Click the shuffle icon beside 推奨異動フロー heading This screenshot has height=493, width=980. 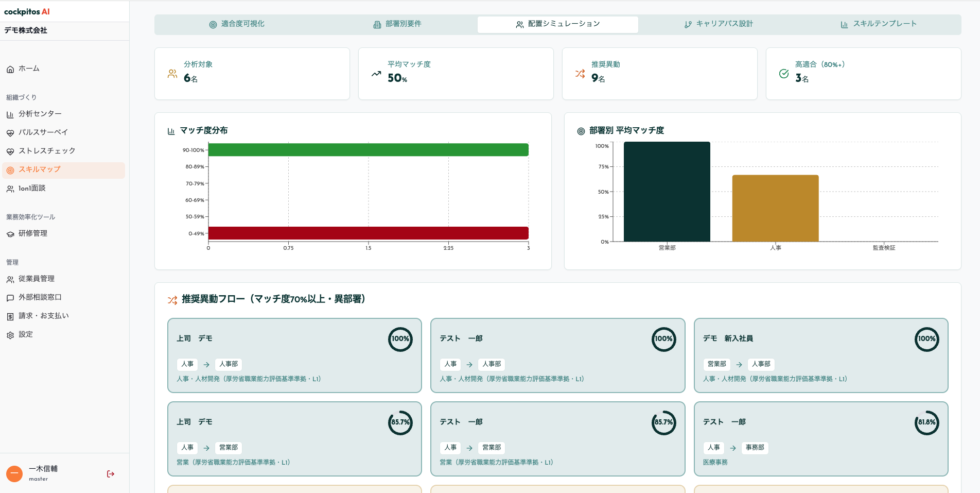click(x=172, y=300)
